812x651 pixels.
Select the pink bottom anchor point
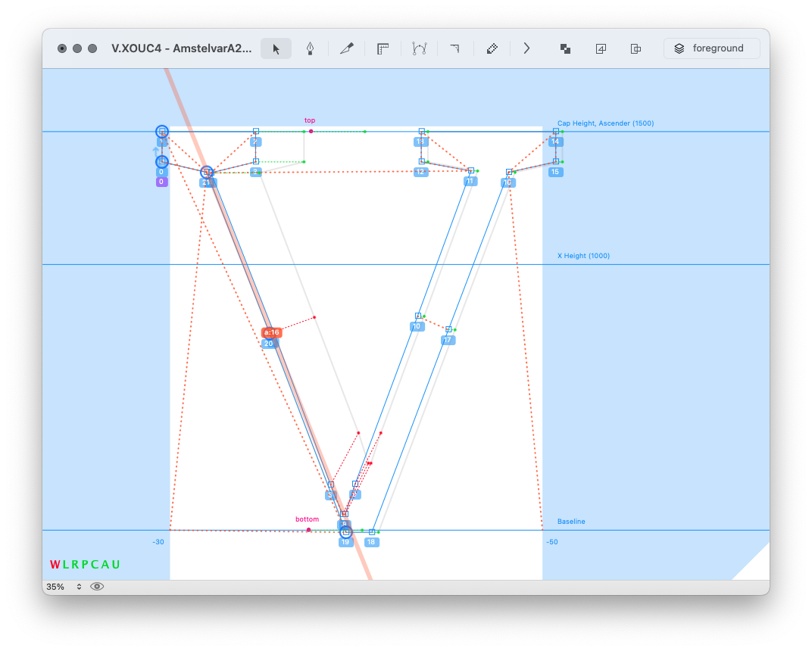[x=308, y=529]
